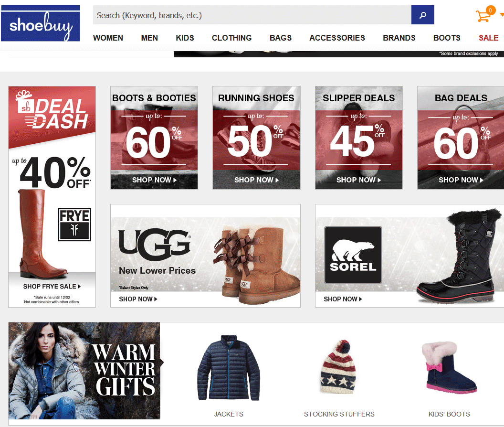The image size is (504, 427).
Task: Click Shop Now on UGG banner
Action: (138, 299)
